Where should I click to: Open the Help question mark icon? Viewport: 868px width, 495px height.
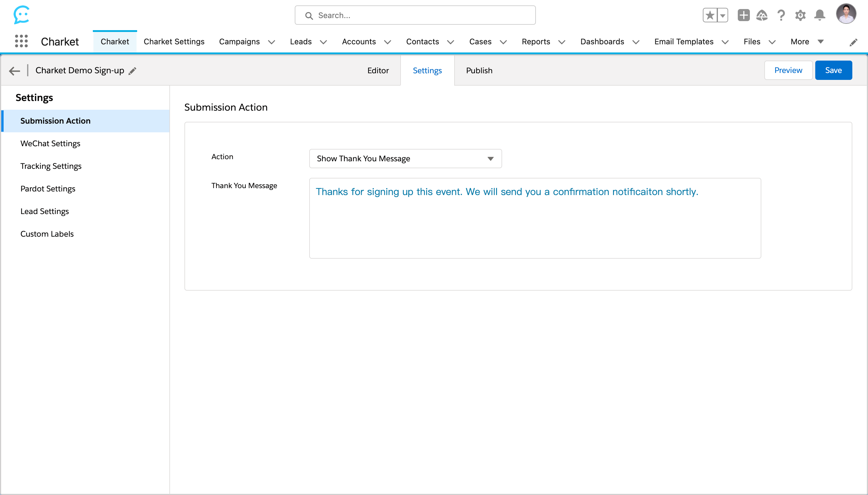781,15
